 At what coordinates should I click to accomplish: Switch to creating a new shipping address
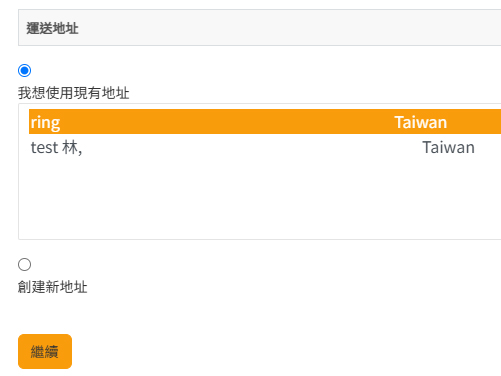(24, 264)
